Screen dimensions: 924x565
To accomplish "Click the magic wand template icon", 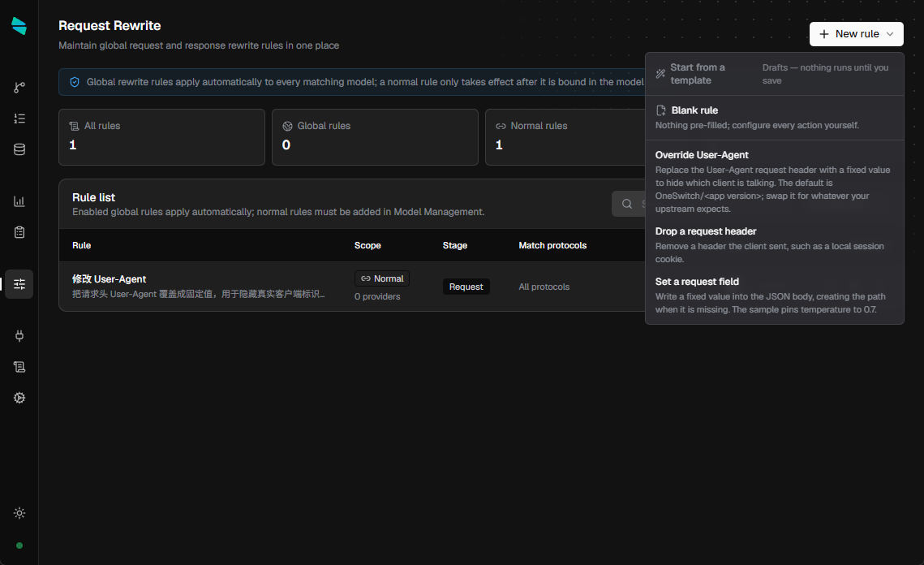I will point(660,74).
